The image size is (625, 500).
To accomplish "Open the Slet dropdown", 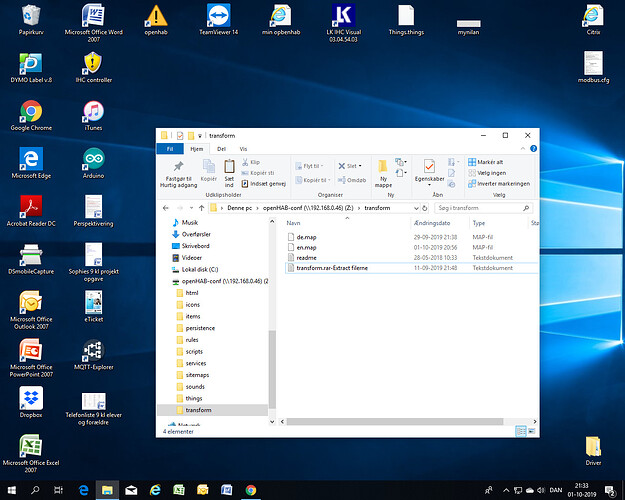I will click(x=350, y=166).
